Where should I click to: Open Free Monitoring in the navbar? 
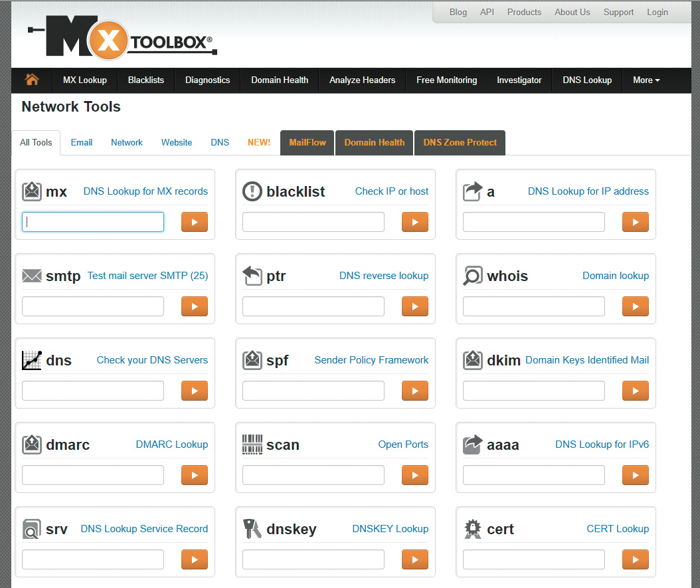click(x=447, y=80)
